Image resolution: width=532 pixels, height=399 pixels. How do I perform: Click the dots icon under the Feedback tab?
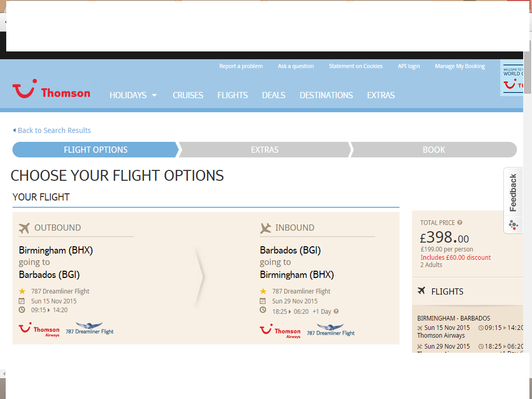coord(513,225)
